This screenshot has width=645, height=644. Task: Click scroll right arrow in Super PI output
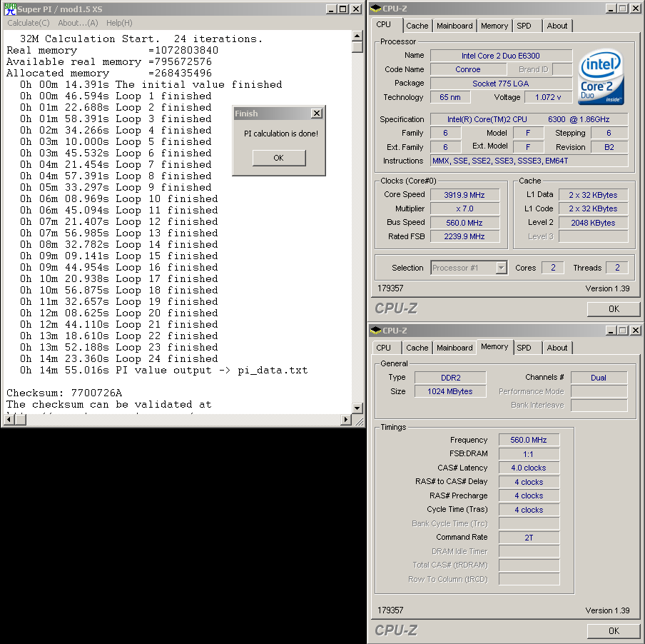[346, 420]
